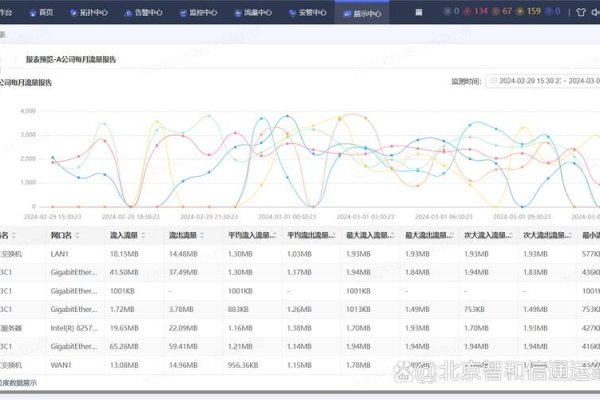Click the first gray alarm count 0
The image size is (600, 400).
[x=452, y=11]
